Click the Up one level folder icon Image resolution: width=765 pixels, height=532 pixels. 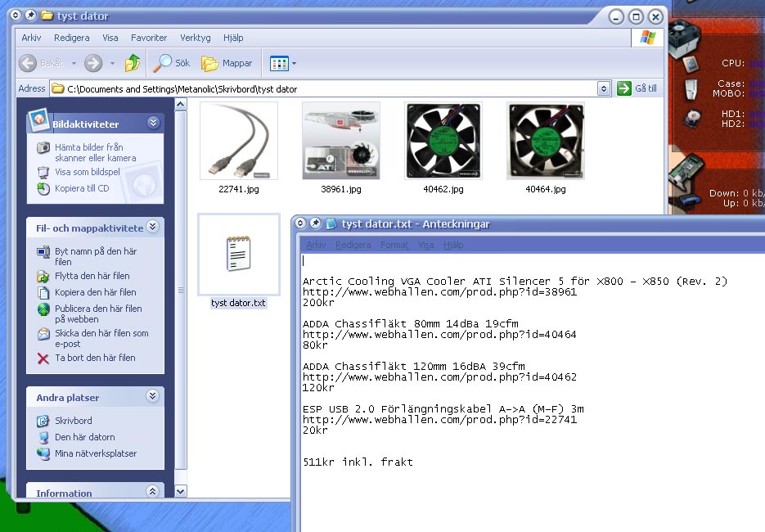tap(133, 63)
